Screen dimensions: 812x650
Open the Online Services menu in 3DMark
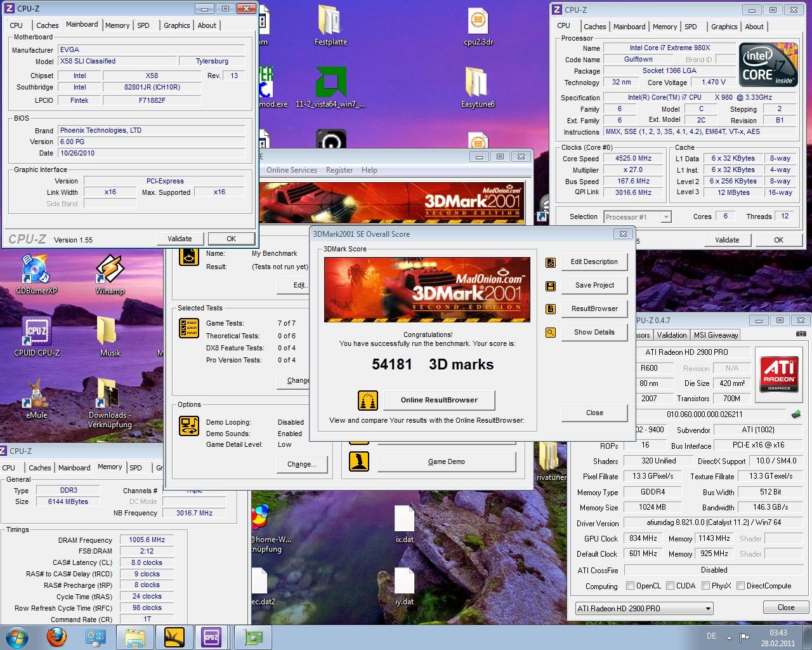tap(291, 170)
